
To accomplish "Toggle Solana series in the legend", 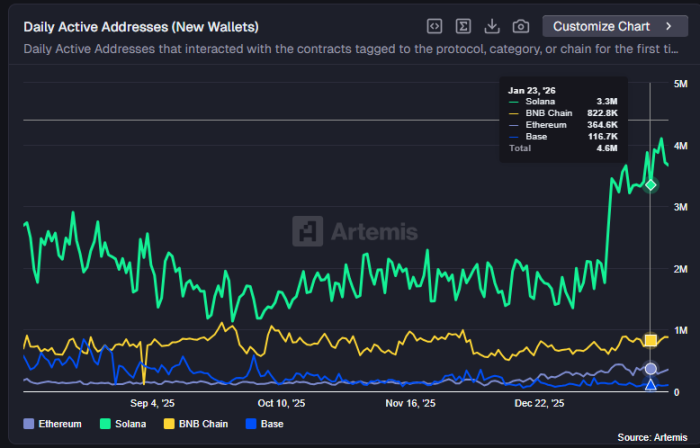I will 122,424.
